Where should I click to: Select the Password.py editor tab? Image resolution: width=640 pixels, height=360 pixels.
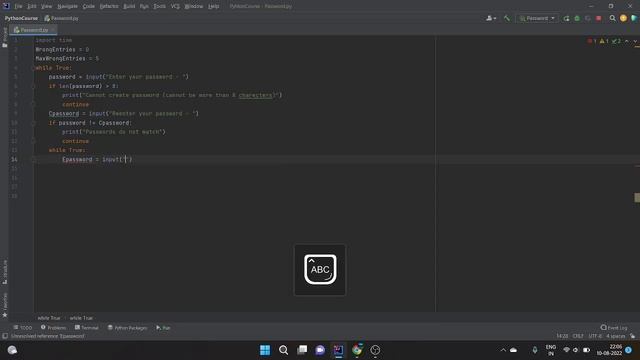33,30
